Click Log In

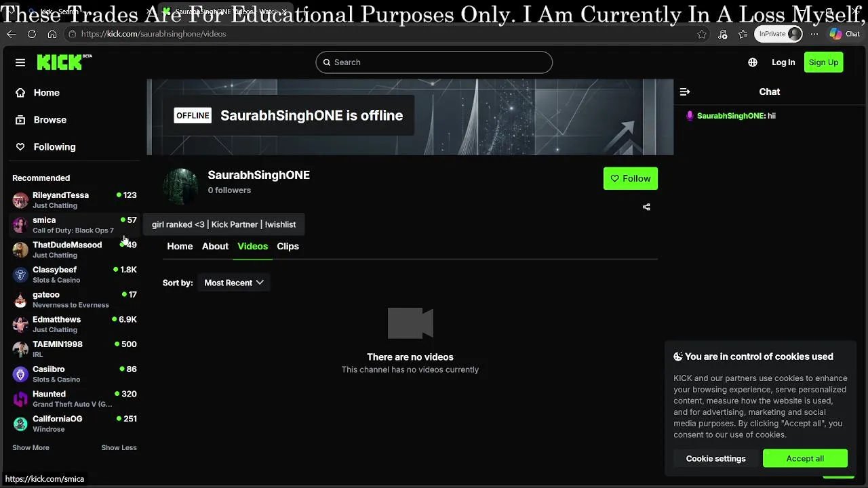(783, 62)
